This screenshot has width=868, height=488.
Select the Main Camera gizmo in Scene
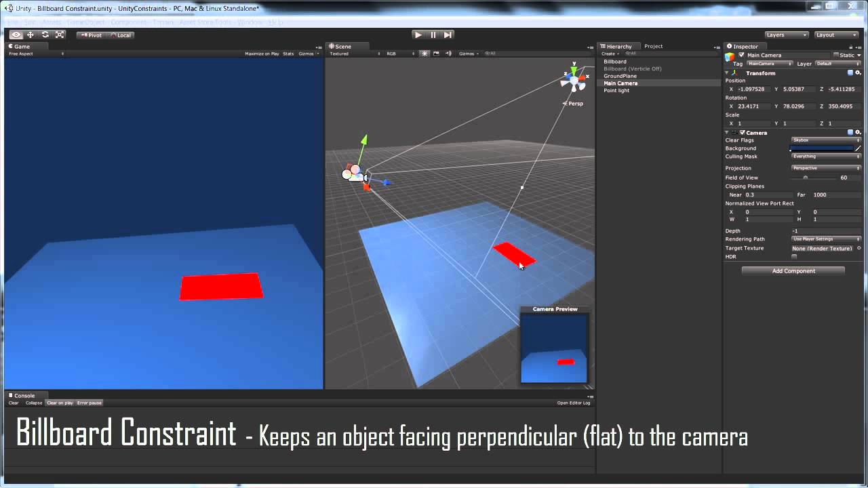pos(355,174)
